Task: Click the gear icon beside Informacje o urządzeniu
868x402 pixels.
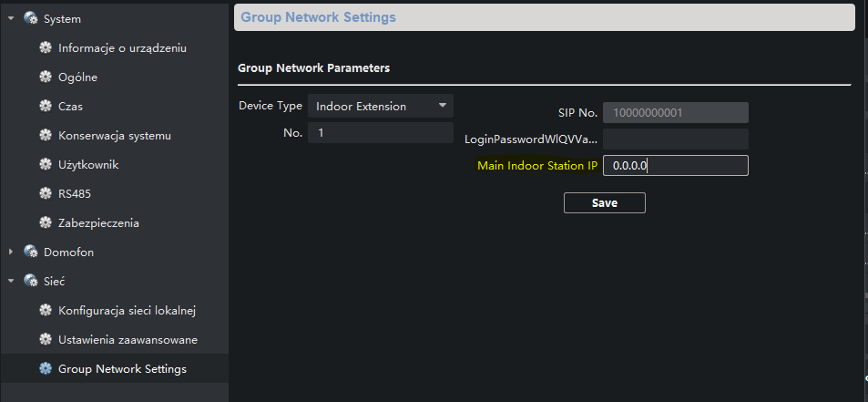Action: (x=46, y=47)
